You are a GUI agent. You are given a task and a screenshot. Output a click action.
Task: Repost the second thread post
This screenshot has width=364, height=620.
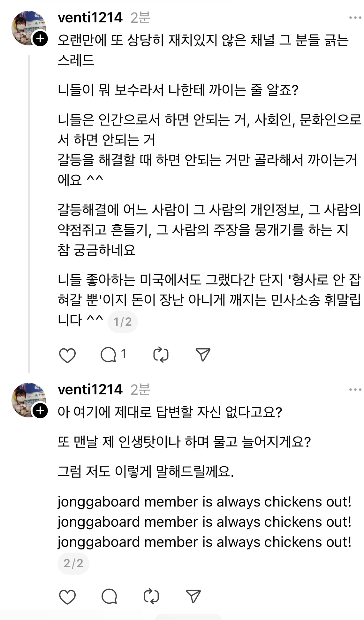tap(151, 597)
